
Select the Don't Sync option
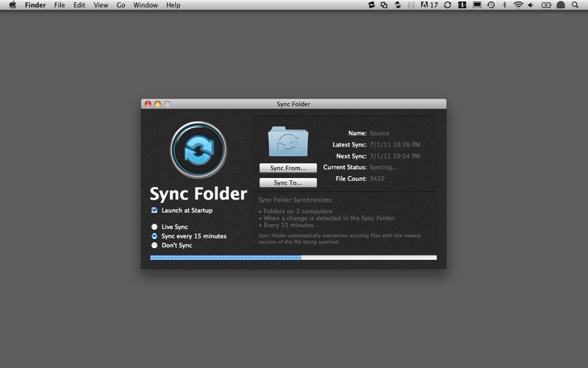point(154,245)
